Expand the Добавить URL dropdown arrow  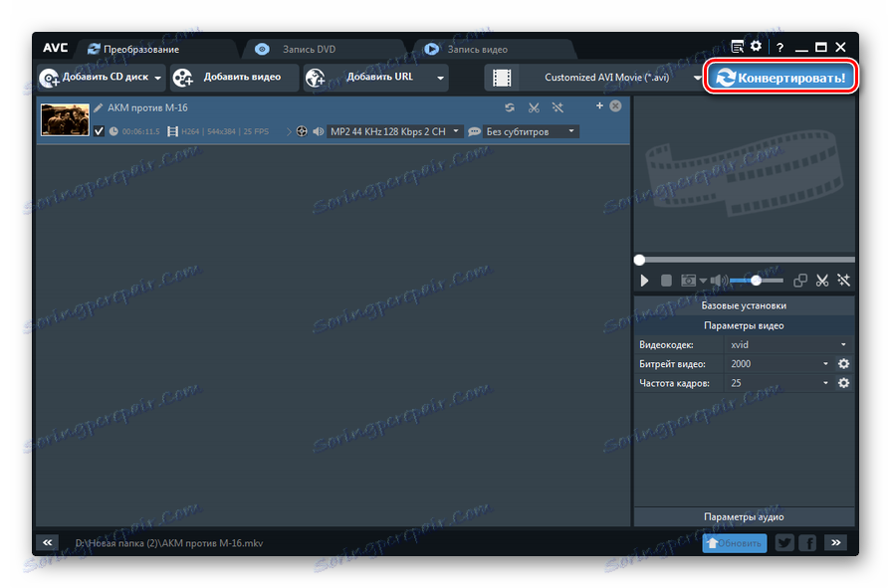(440, 78)
